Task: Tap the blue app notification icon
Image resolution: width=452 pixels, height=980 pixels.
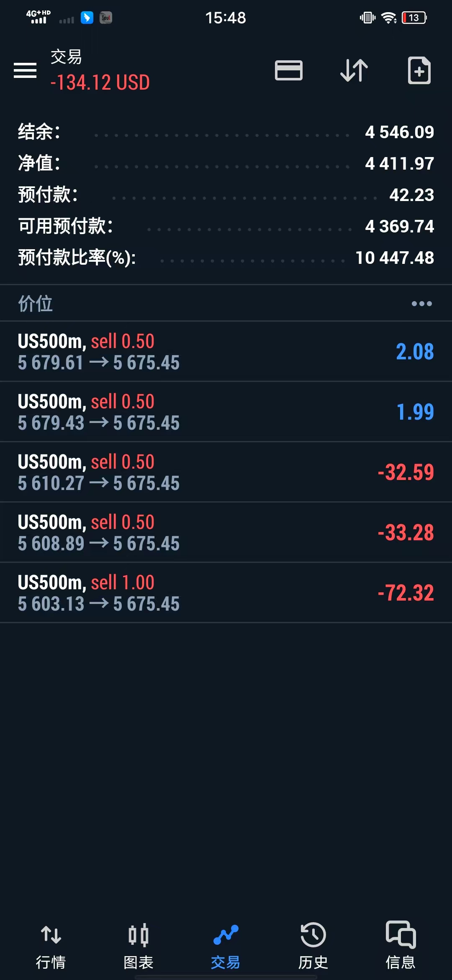Action: (x=87, y=18)
